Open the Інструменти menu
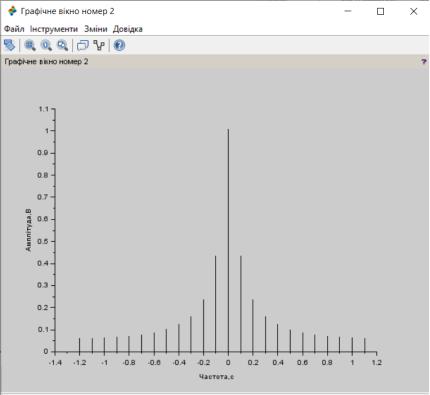 pos(54,29)
